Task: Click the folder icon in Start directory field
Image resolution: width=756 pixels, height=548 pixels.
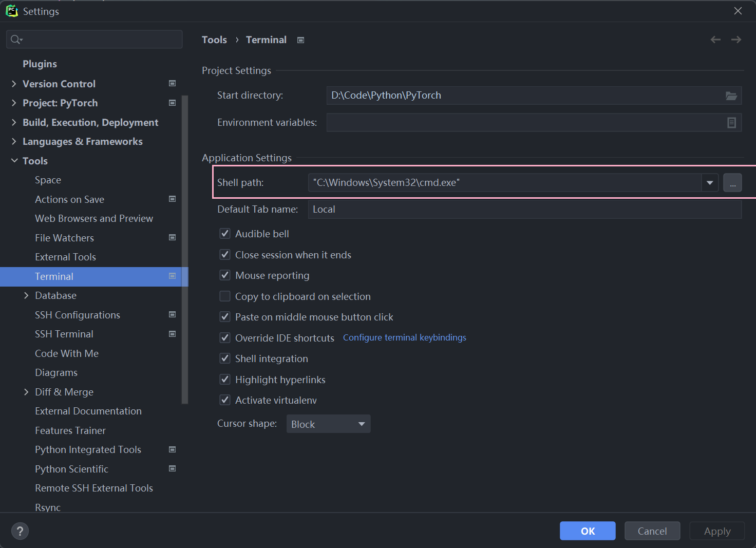Action: [731, 96]
